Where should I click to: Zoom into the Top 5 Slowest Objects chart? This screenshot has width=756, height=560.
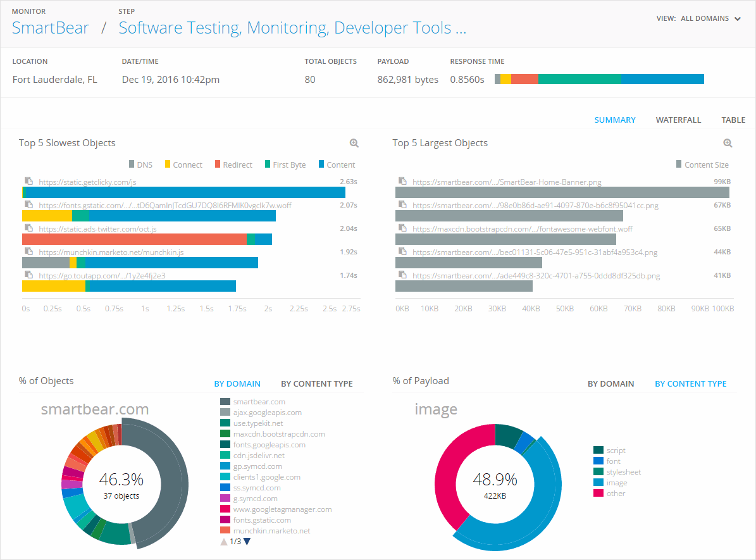point(354,143)
